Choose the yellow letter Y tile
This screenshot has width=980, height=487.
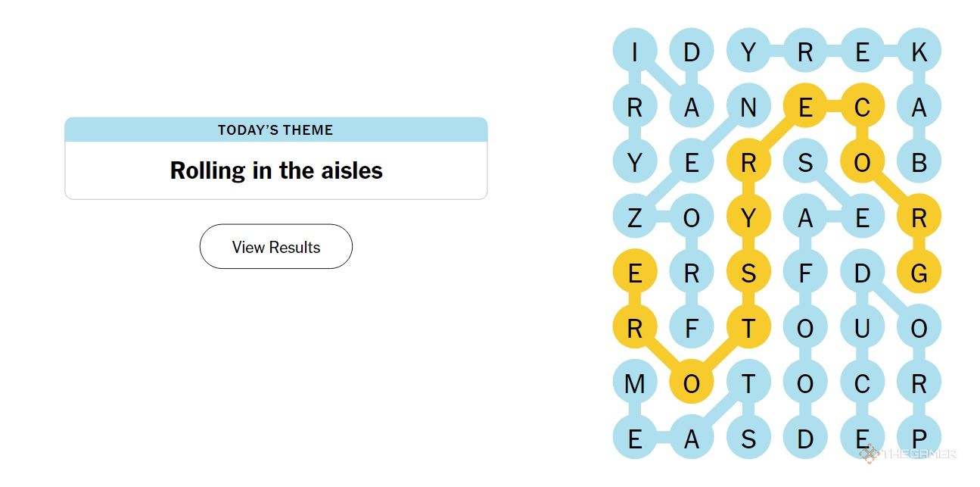[x=748, y=218]
